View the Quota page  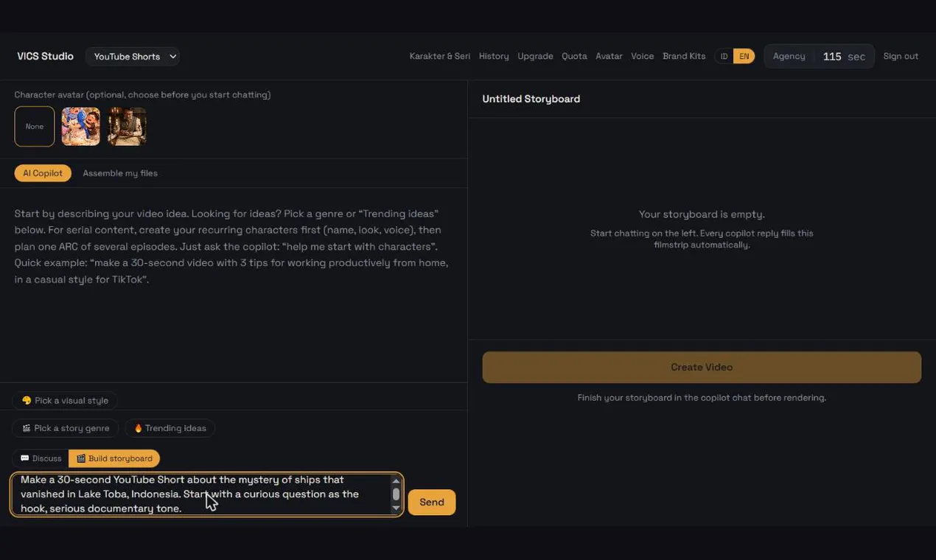[574, 57]
